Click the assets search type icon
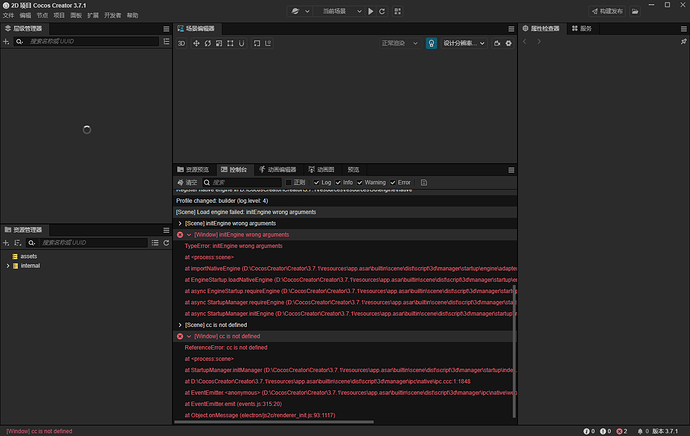 tap(31, 243)
